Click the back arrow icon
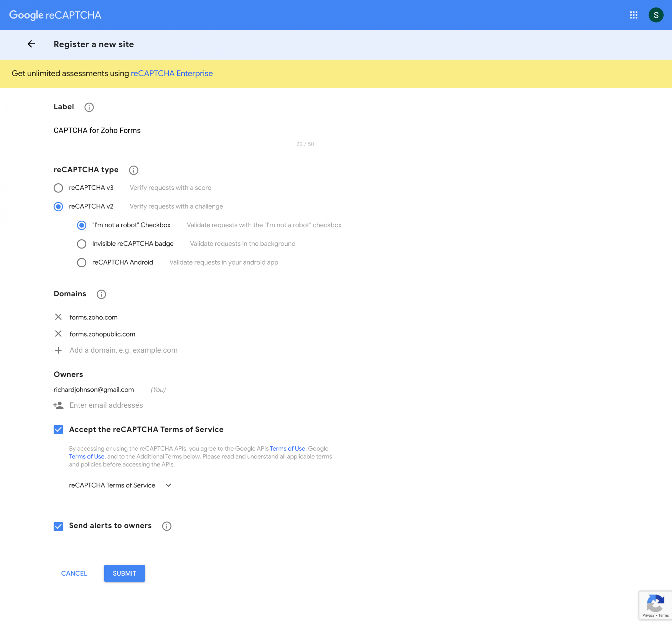 click(x=32, y=44)
